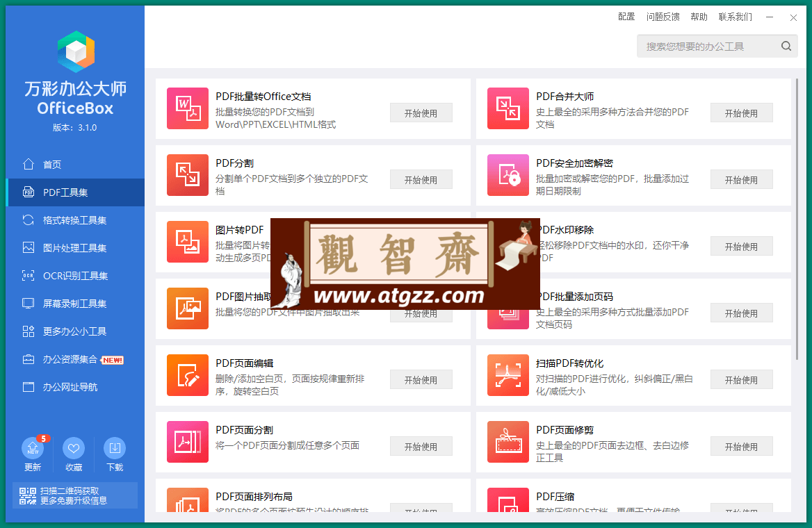Click the search magnifier icon
Image resolution: width=812 pixels, height=528 pixels.
[x=786, y=46]
